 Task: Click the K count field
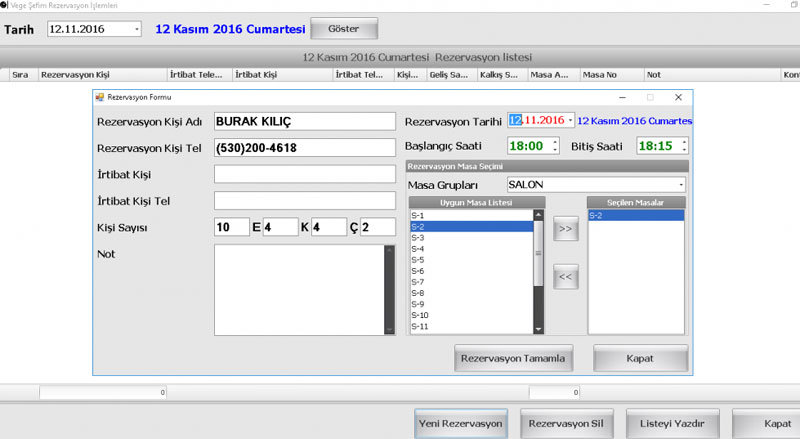click(x=329, y=227)
